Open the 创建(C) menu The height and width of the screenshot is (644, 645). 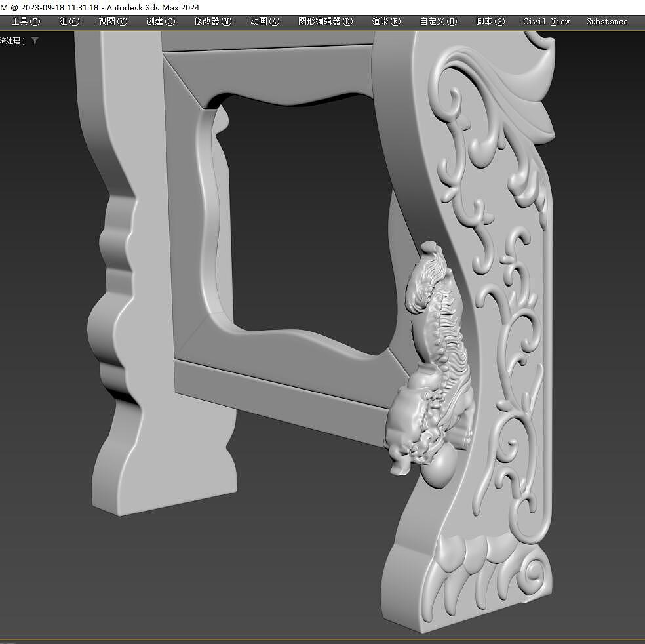(161, 21)
